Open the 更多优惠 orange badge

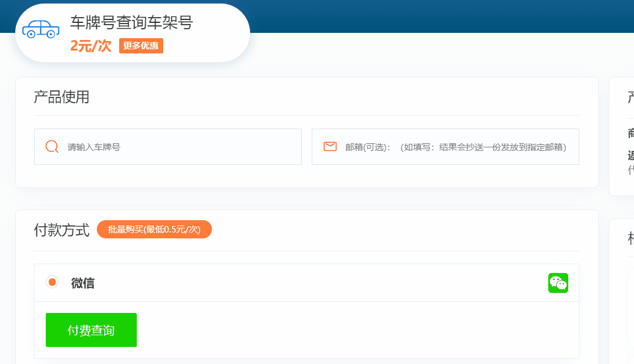pyautogui.click(x=141, y=46)
